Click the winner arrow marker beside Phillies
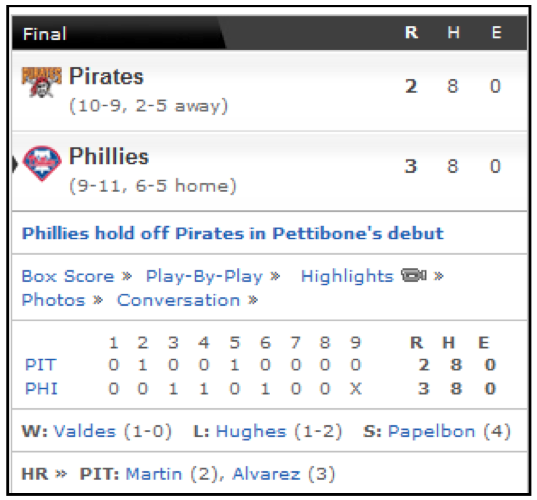The height and width of the screenshot is (500, 537). click(15, 164)
